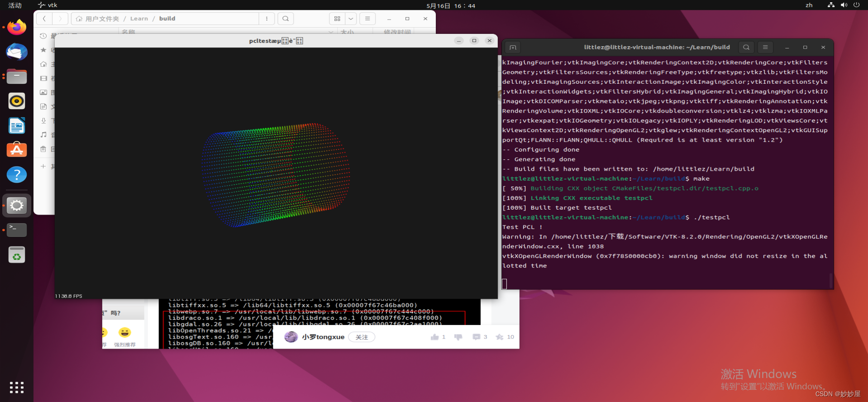Click the colored point cloud cylinder

(276, 174)
